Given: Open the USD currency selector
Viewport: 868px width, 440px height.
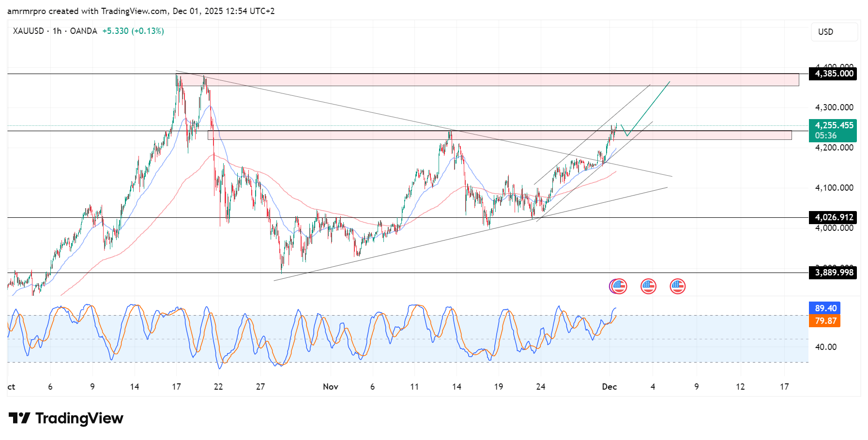Looking at the screenshot, I should tap(834, 32).
